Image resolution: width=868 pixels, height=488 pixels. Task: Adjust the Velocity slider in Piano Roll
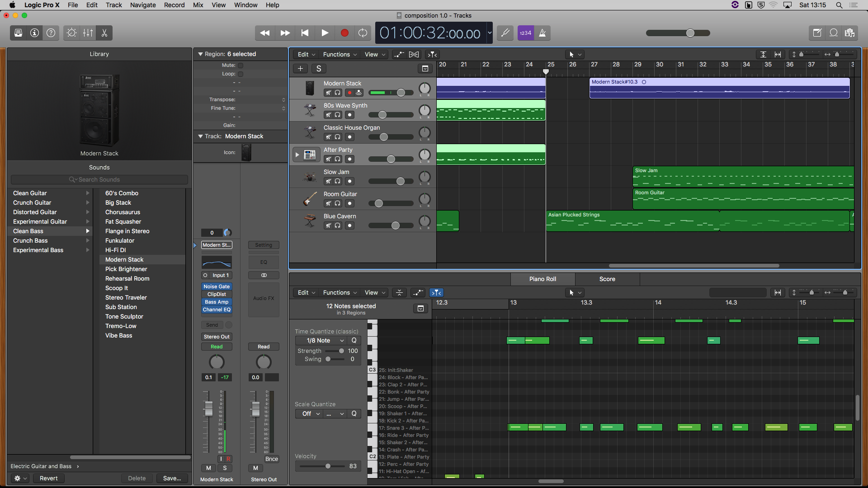[x=328, y=466]
